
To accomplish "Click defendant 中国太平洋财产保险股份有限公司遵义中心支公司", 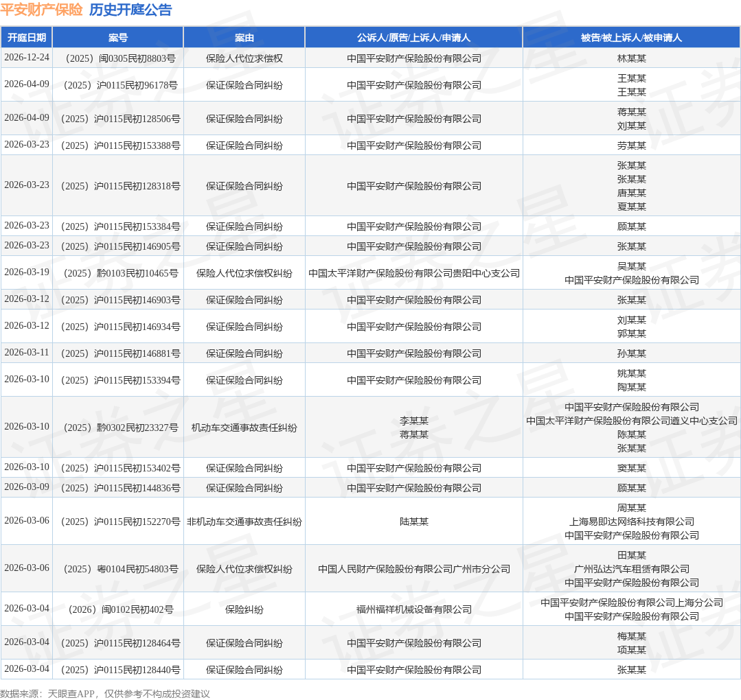I will click(x=631, y=421).
